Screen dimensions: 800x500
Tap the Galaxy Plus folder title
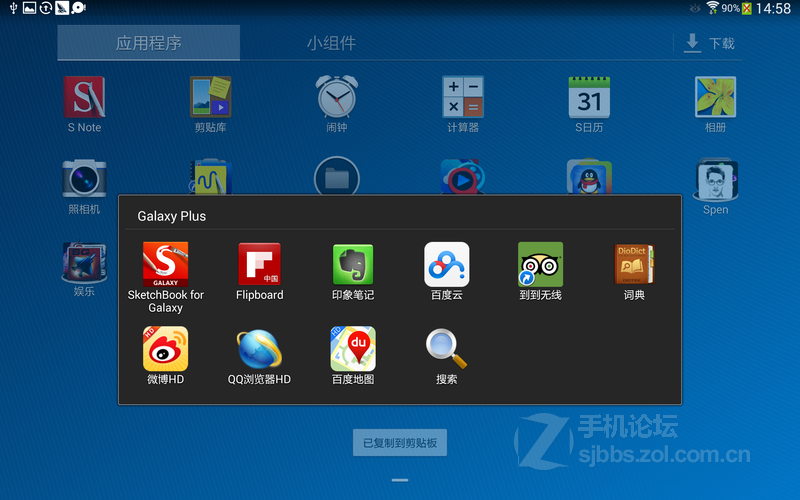[x=171, y=216]
